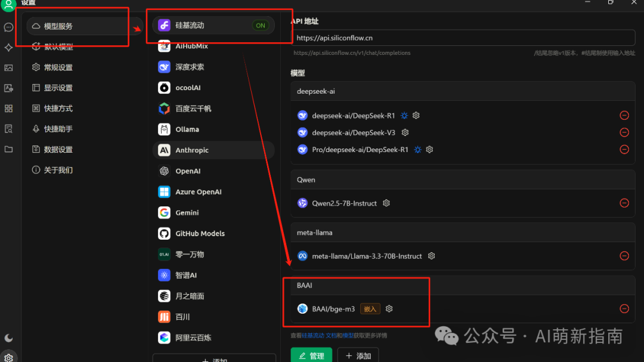Screen dimensions: 644x362
Task: Click the 嵌入 tag on BAAI/bge-m3
Action: [x=370, y=308]
